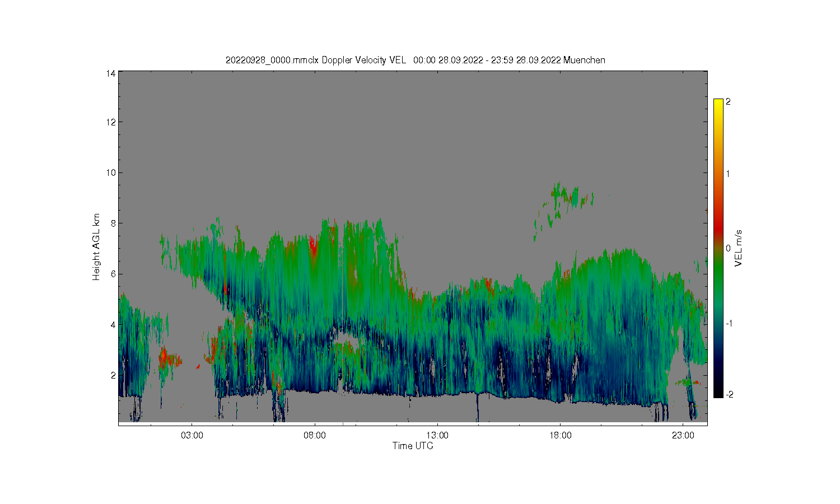Screen dimensions: 840x504
Task: Click the 18:00 time tick label
Action: click(560, 435)
